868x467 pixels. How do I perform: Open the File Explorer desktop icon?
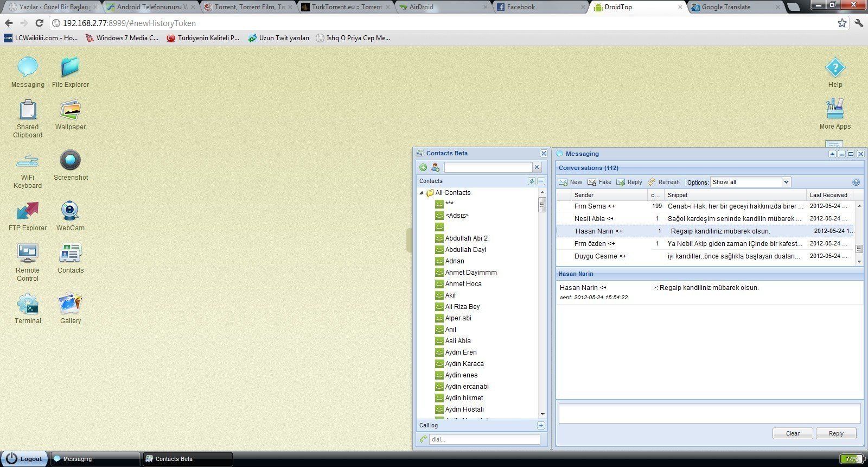(70, 68)
